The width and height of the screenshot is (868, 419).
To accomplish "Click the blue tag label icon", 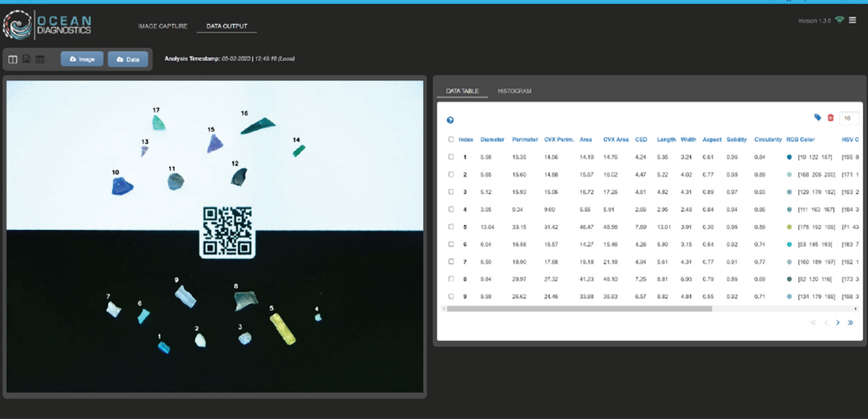I will pyautogui.click(x=818, y=117).
